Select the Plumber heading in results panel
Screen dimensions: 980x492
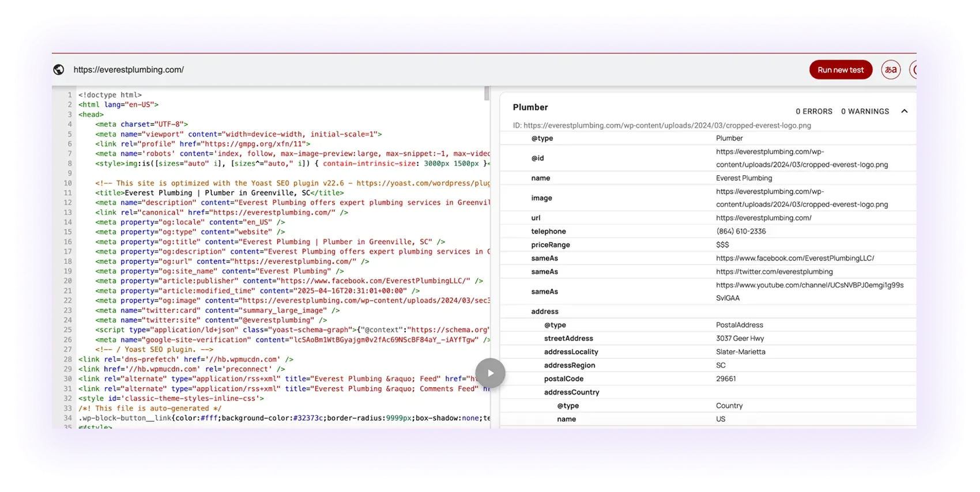click(x=530, y=107)
